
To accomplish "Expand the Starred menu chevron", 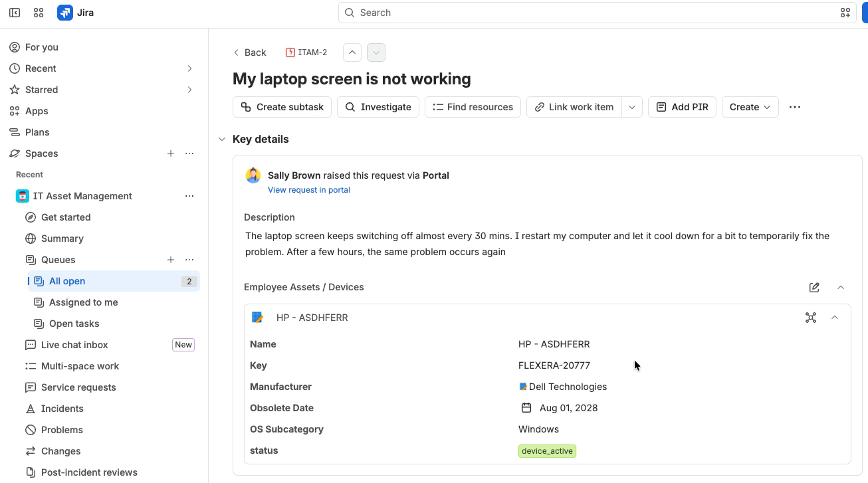I will [x=189, y=90].
